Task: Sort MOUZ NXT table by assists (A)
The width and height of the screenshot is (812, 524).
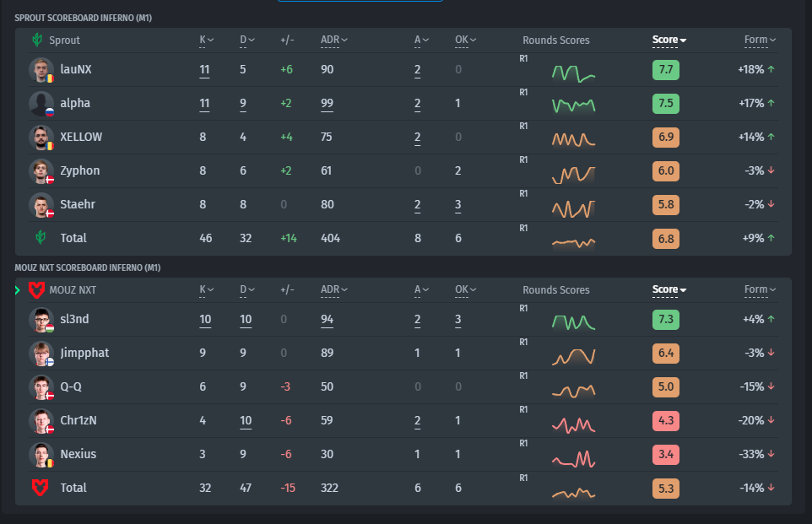Action: pos(421,289)
